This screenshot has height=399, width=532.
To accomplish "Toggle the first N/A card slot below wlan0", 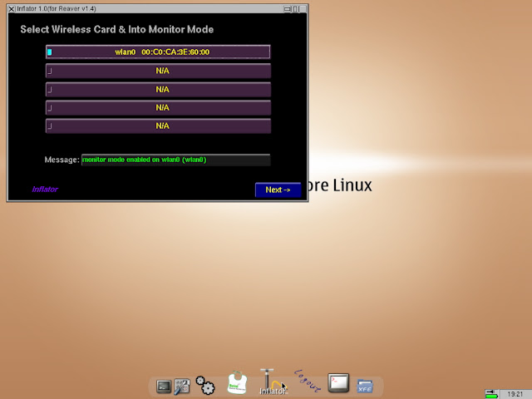I will tap(158, 71).
